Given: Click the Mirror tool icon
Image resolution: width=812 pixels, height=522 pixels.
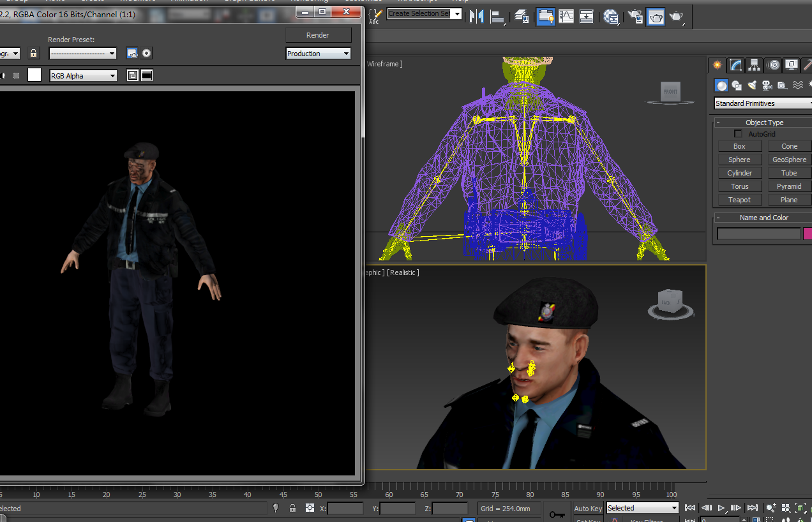Looking at the screenshot, I should tap(476, 17).
